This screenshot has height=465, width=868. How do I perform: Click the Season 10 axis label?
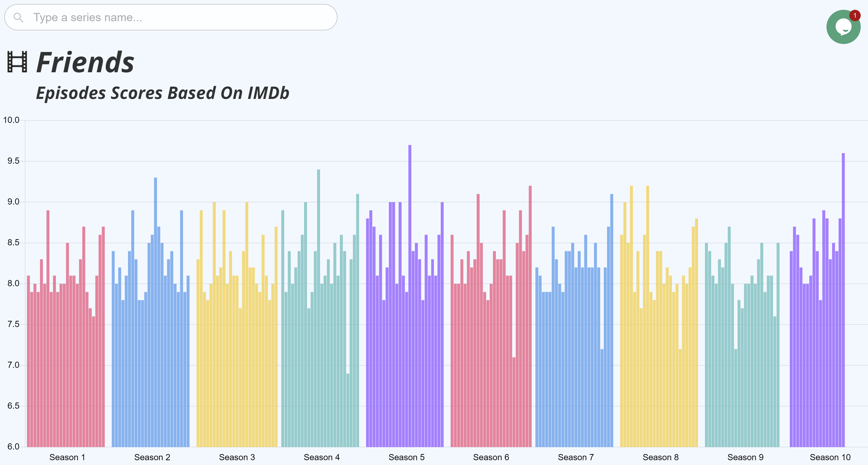point(830,457)
